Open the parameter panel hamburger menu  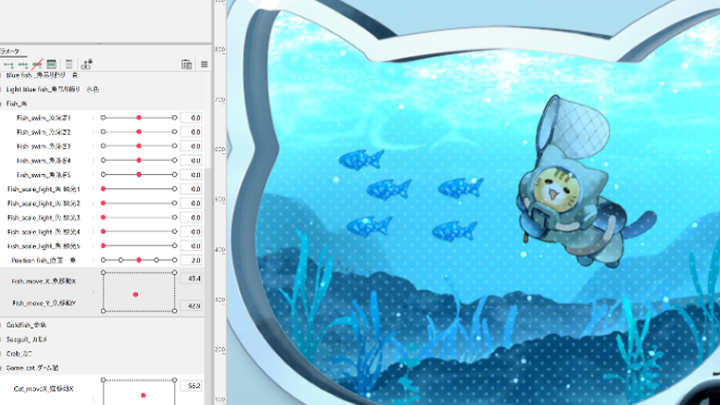[x=204, y=64]
